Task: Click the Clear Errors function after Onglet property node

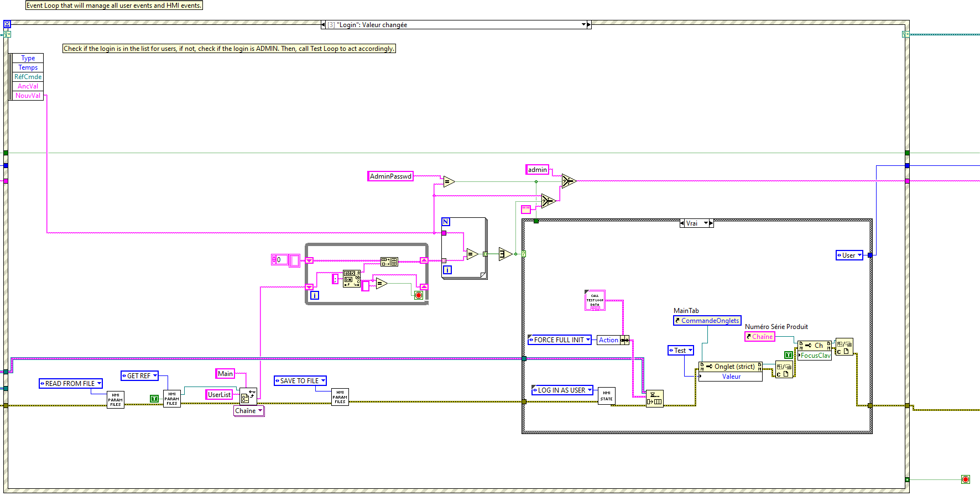Action: pyautogui.click(x=784, y=369)
